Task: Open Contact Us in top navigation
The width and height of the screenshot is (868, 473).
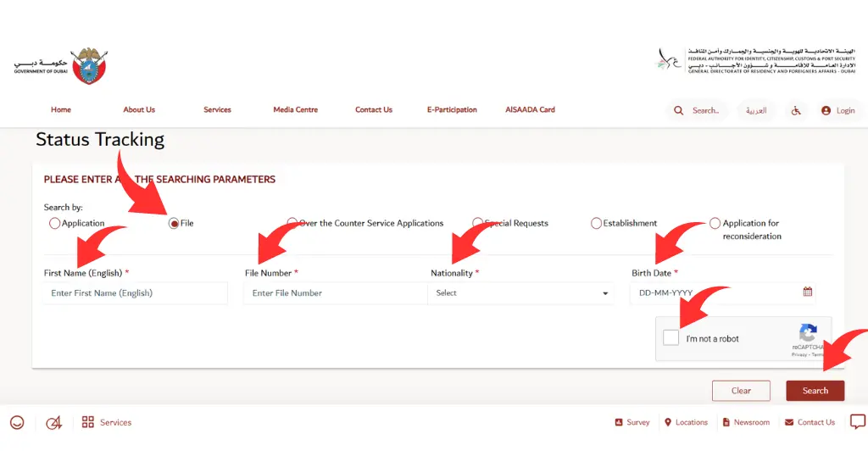Action: 374,109
